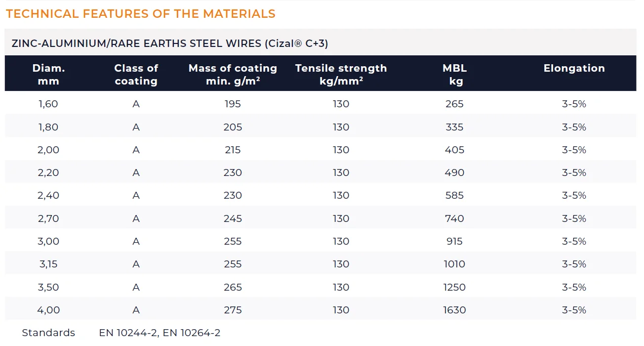The image size is (644, 346).
Task: Select the 195 coating mass value
Action: (233, 104)
